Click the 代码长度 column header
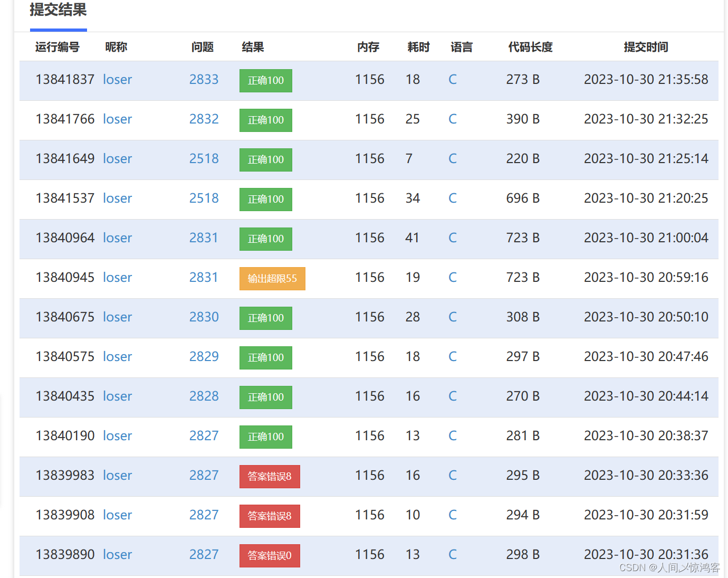This screenshot has width=728, height=578. click(530, 47)
